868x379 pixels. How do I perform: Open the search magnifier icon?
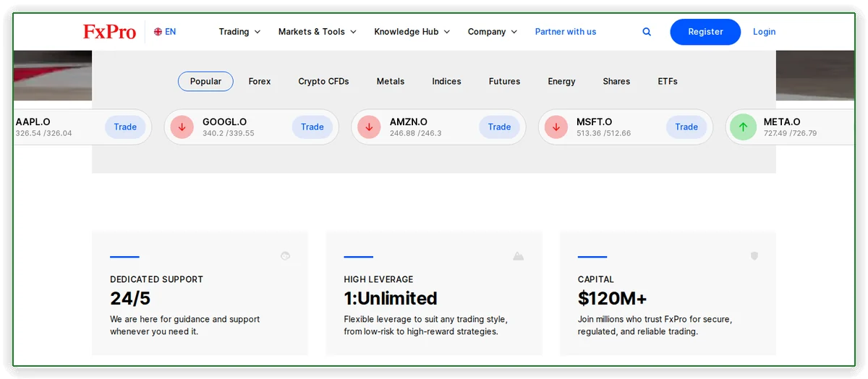click(647, 32)
